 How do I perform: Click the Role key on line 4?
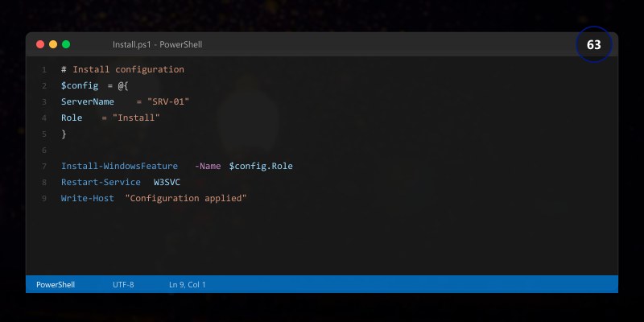[72, 118]
